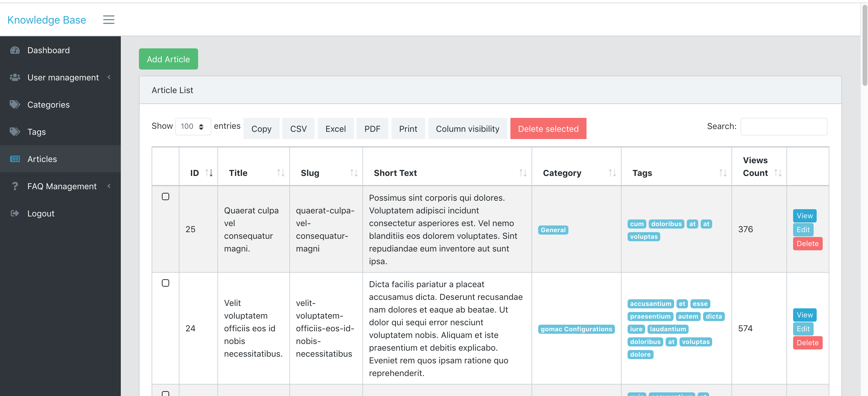Select the checkbox for article ID 25
The height and width of the screenshot is (396, 868).
[x=166, y=196]
